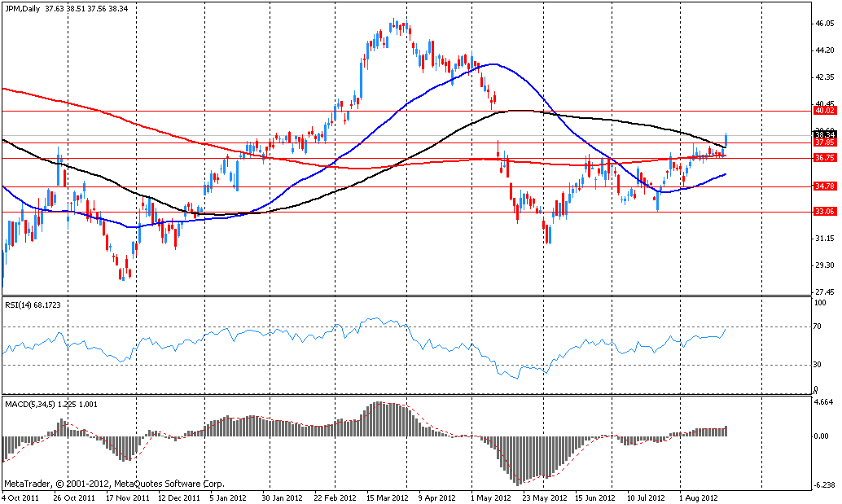Select the 37.85 price level tag
The height and width of the screenshot is (504, 842).
pyautogui.click(x=825, y=142)
